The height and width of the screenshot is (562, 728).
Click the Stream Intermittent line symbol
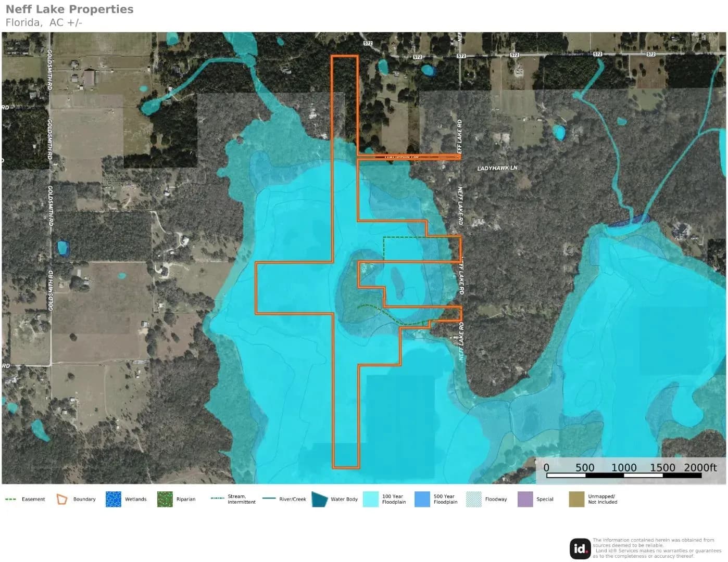[x=217, y=499]
